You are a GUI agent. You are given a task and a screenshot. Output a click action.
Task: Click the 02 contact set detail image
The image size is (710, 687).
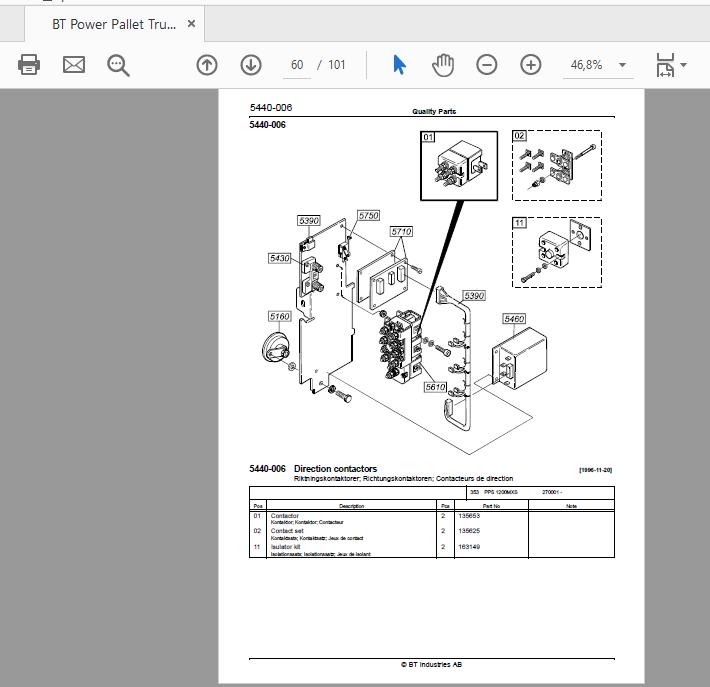pyautogui.click(x=557, y=165)
